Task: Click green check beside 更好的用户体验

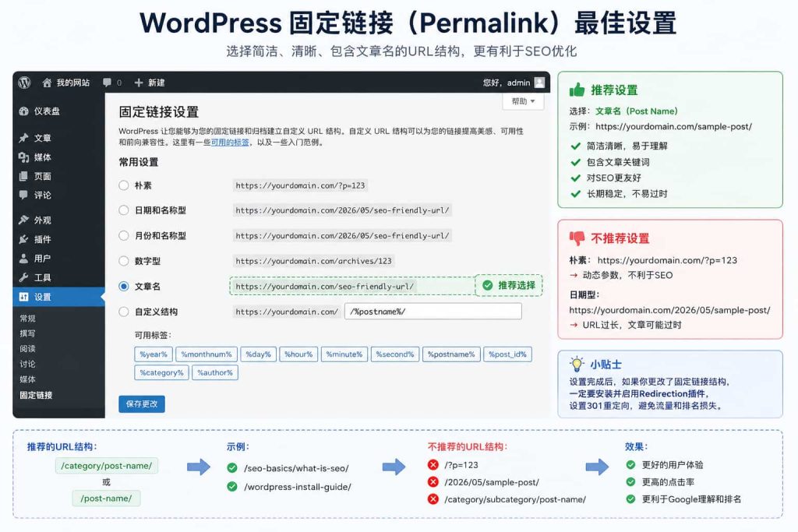Action: coord(630,465)
